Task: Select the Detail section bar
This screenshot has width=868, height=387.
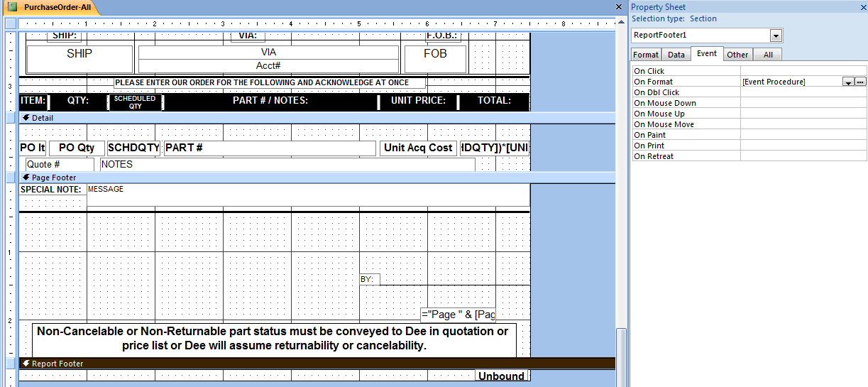Action: (317, 118)
